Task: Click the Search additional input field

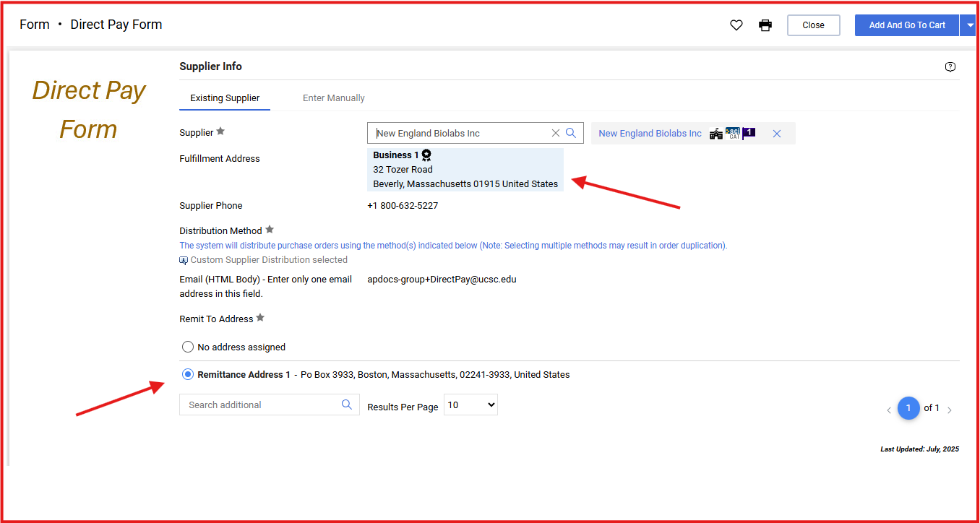Action: [x=260, y=405]
